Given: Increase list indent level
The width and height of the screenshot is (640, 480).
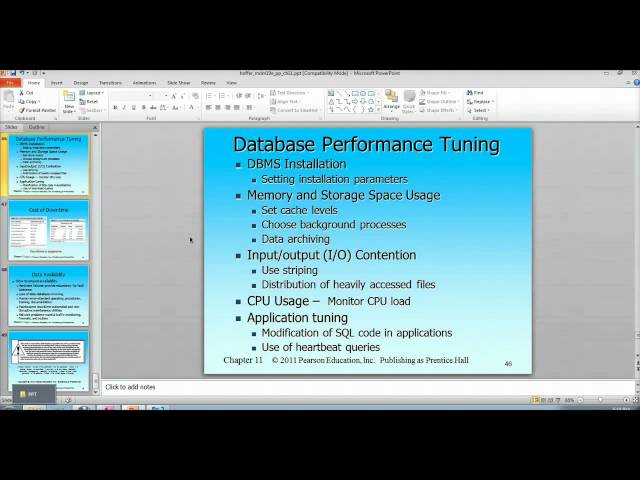Looking at the screenshot, I should click(x=248, y=96).
